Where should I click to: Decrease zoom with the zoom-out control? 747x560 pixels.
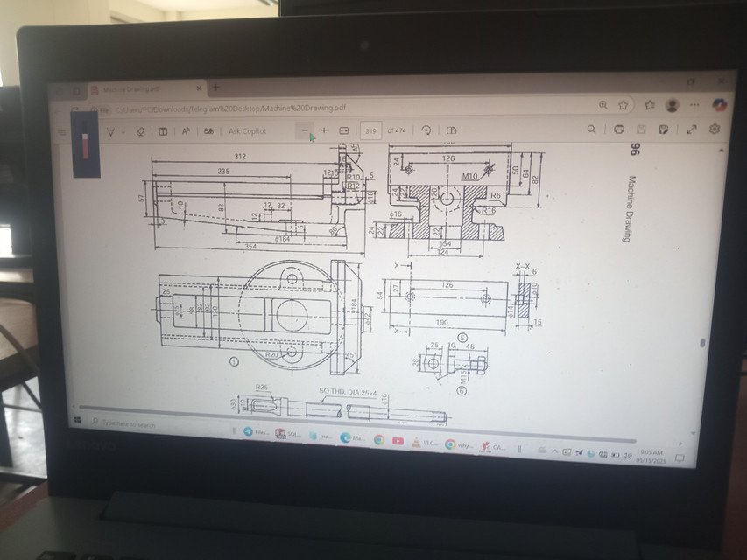(x=305, y=131)
